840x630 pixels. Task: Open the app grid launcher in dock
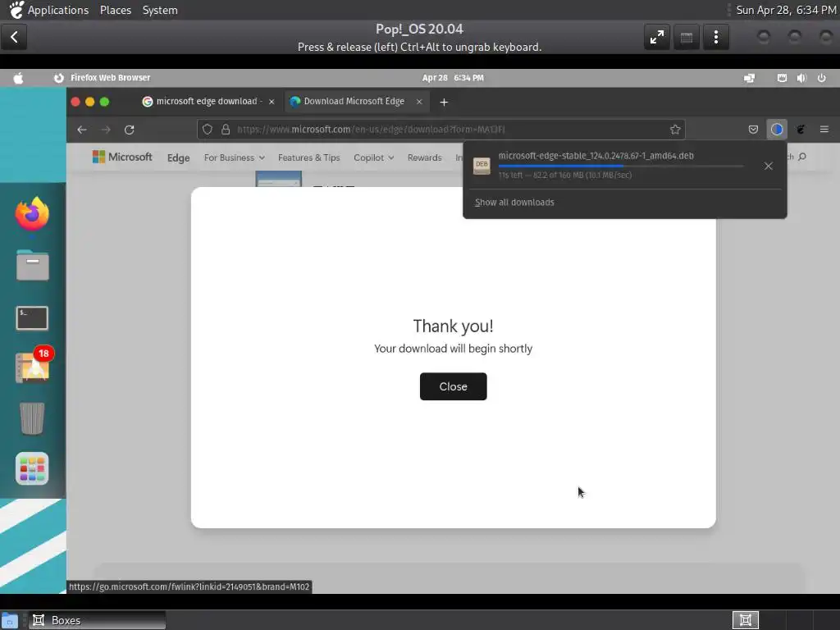(32, 468)
